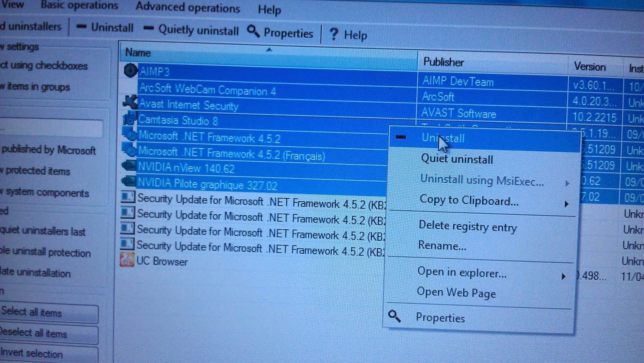This screenshot has height=363, width=644.
Task: Select Camtasia Studio 8 name text
Action: pyautogui.click(x=178, y=120)
